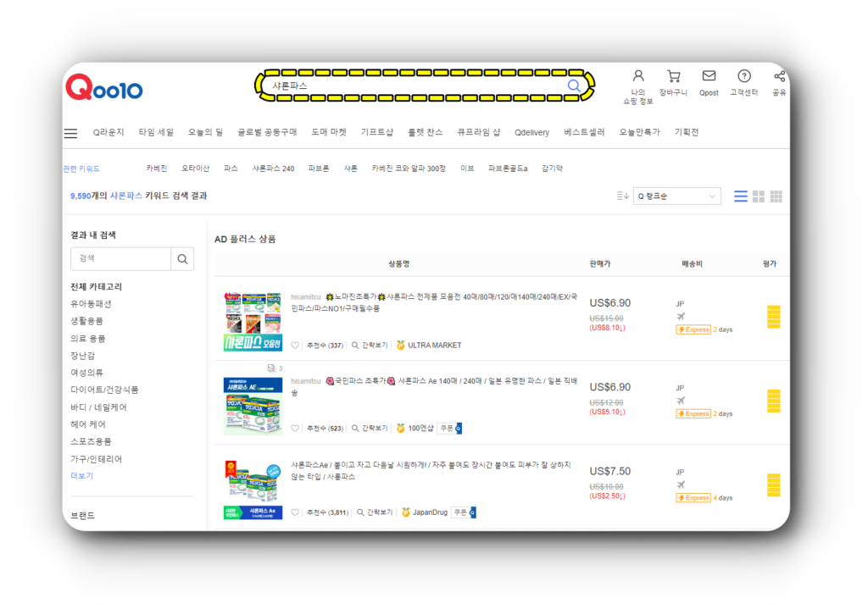868x609 pixels.
Task: Click 간략보기 for 100엔샵 product
Action: click(370, 428)
